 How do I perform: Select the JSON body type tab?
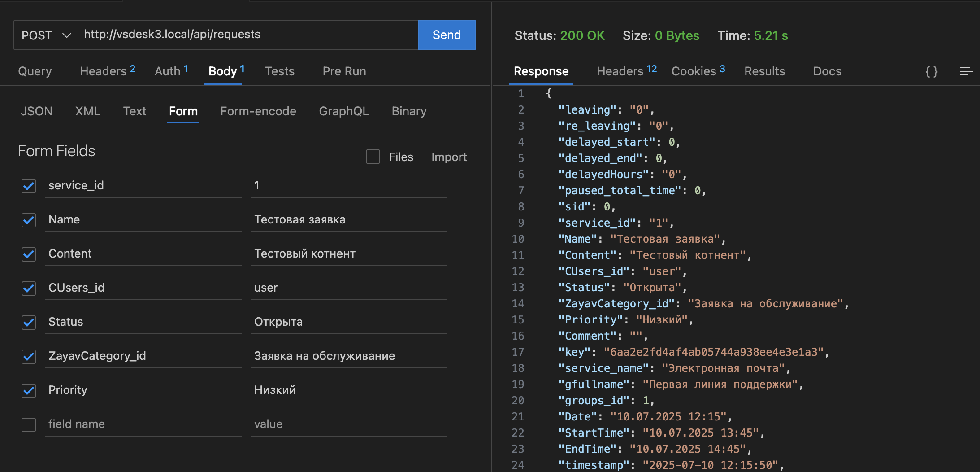tap(36, 111)
